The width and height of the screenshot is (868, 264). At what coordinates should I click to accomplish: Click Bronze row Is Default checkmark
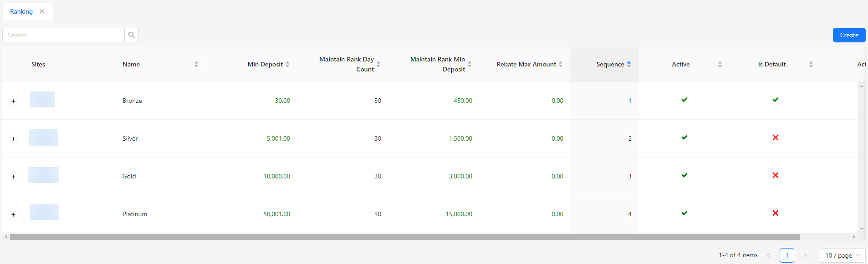click(776, 100)
